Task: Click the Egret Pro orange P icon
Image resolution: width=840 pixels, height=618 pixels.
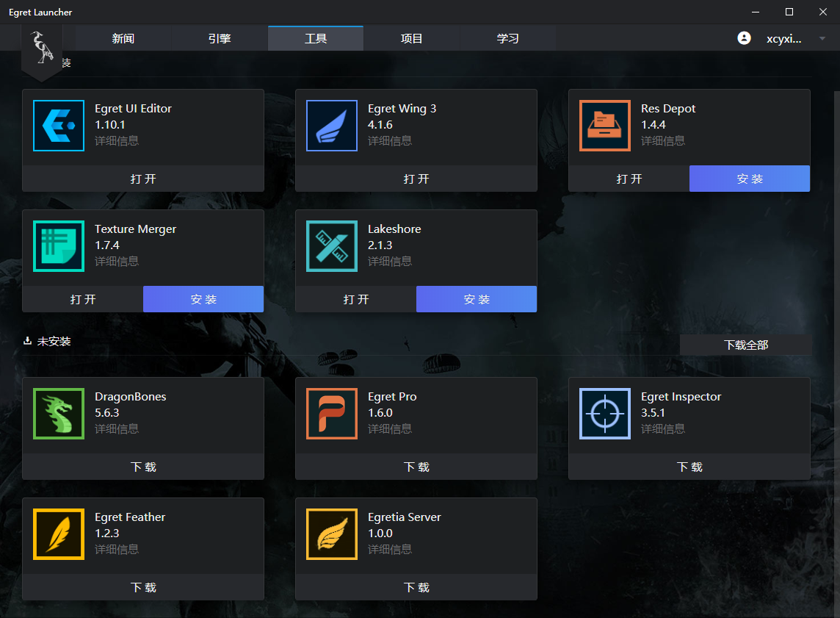Action: [332, 414]
